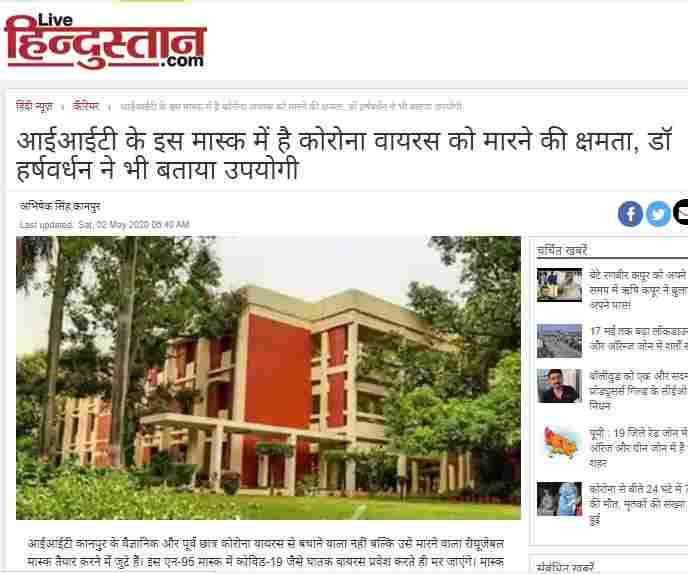688x574 pixels.
Task: Open Bollywood story thumbnail with man
Action: (559, 386)
